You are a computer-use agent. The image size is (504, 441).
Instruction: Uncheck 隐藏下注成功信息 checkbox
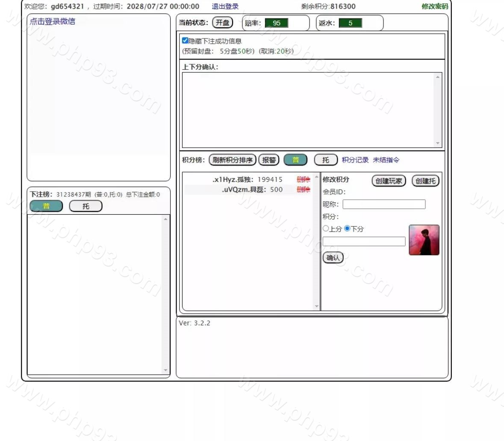tap(185, 41)
